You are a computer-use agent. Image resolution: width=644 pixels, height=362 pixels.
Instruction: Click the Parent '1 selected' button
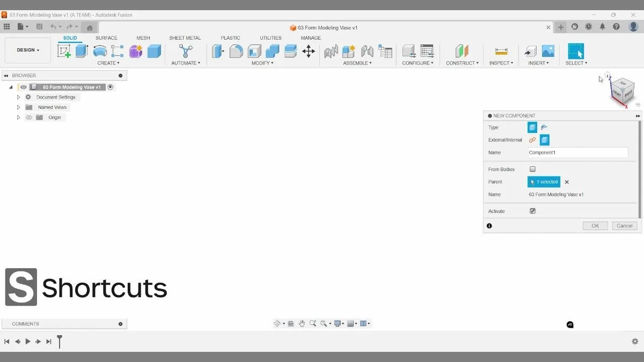(544, 182)
